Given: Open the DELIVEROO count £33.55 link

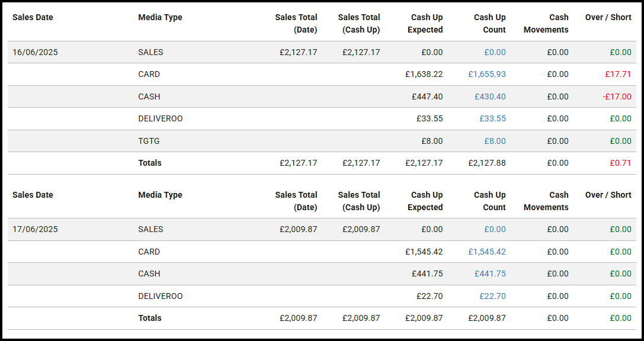Looking at the screenshot, I should [x=493, y=118].
